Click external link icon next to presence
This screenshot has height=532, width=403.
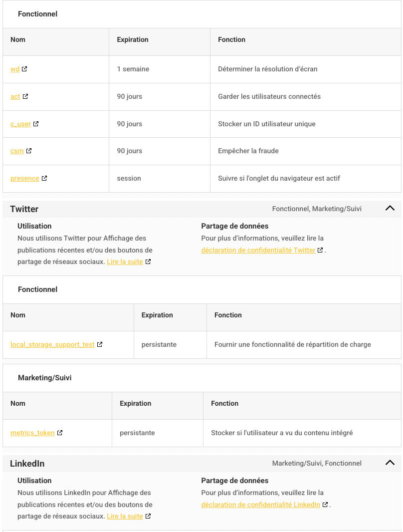coord(44,178)
